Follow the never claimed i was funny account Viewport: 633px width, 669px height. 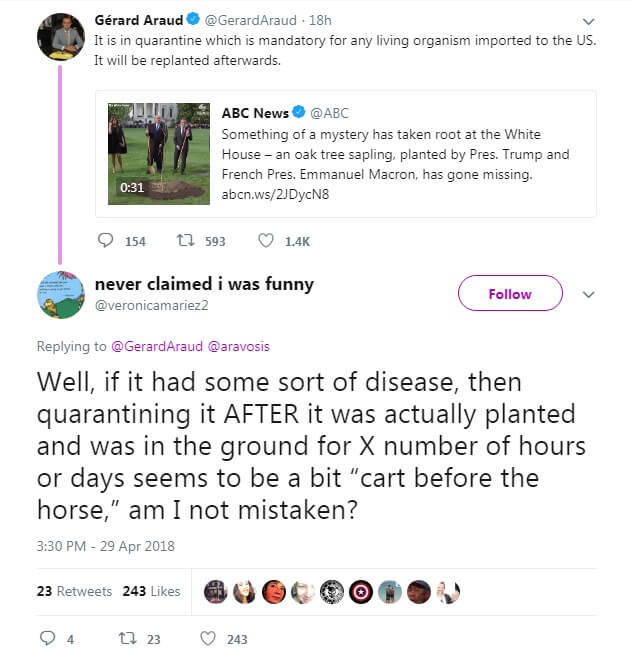(510, 294)
